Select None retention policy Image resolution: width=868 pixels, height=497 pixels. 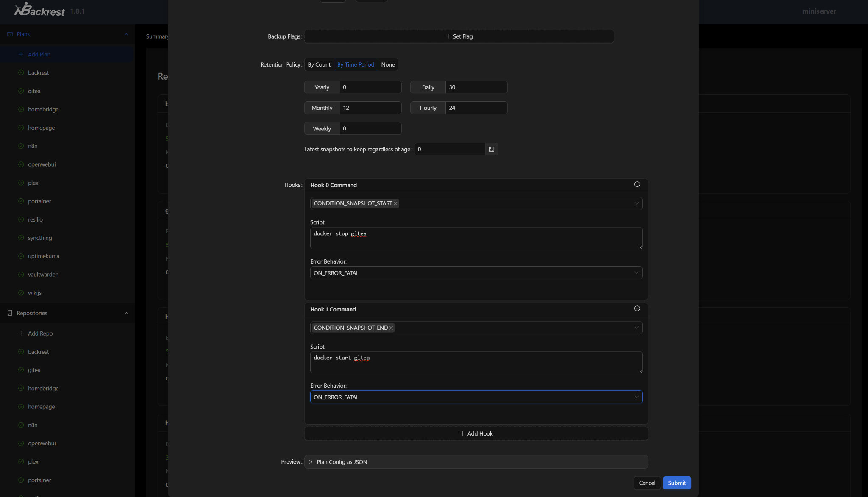click(x=388, y=64)
